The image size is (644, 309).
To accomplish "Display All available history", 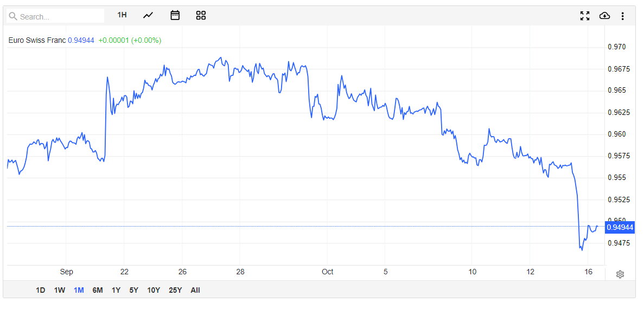I will 195,290.
